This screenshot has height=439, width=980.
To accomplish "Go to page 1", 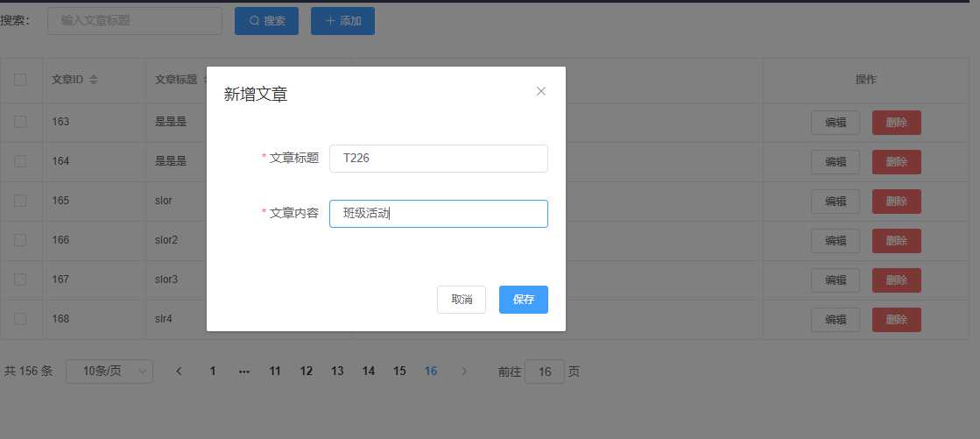I will 213,372.
